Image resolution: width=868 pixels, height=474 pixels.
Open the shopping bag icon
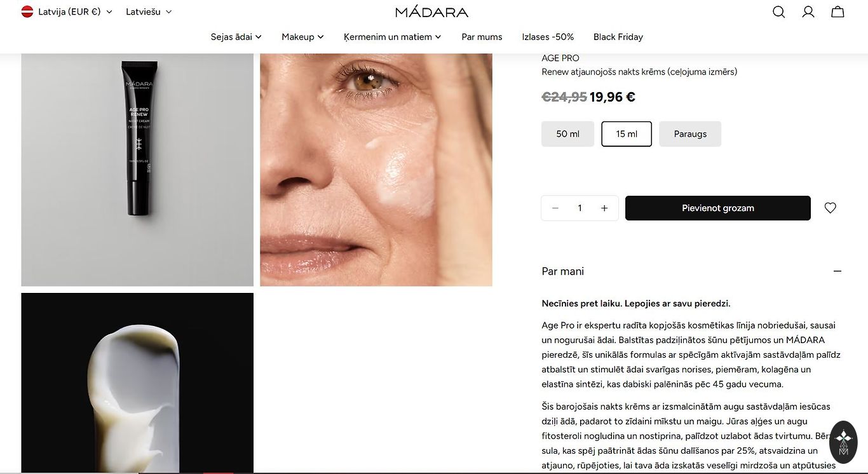tap(838, 12)
